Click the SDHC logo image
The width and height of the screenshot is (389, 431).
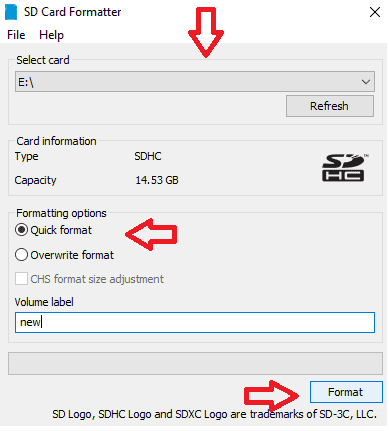tap(345, 168)
